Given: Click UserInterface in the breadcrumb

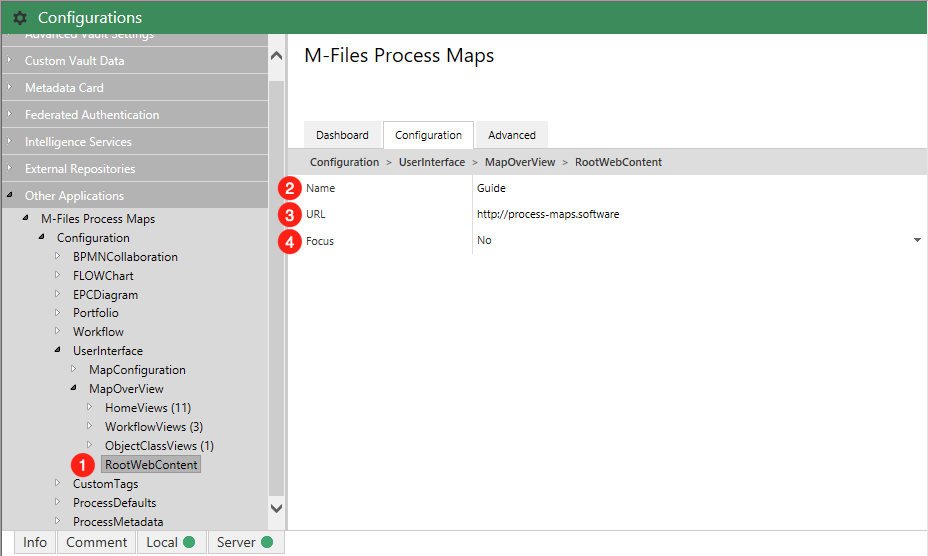Looking at the screenshot, I should point(433,162).
